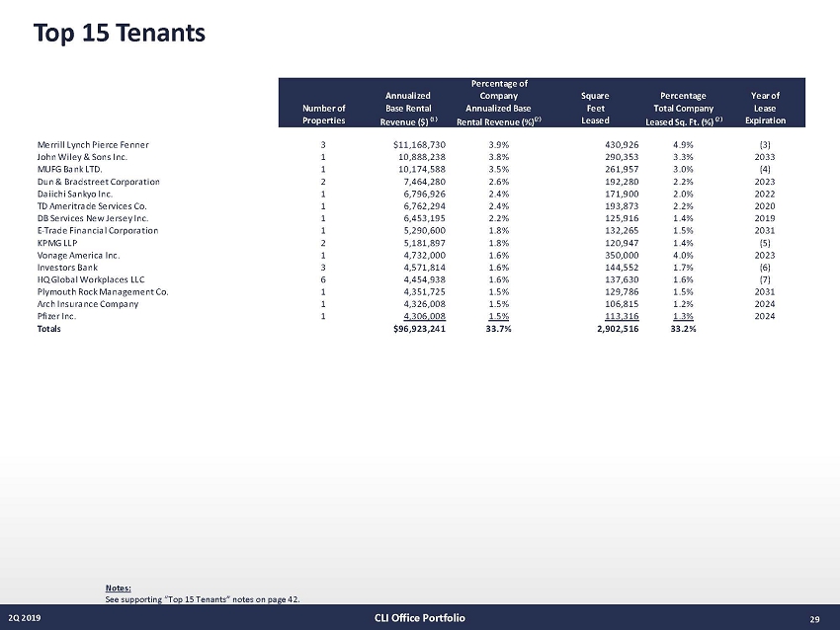840x630 pixels.
Task: Click the "See supporting Top 15 Tenants notes" text
Action: tap(202, 599)
